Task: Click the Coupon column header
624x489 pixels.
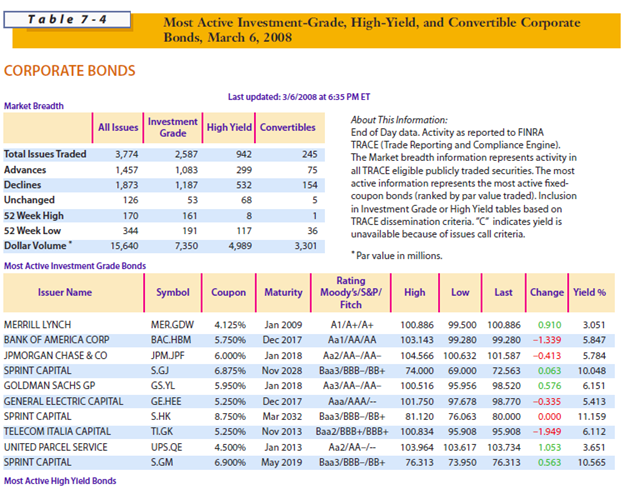Action: (x=228, y=292)
